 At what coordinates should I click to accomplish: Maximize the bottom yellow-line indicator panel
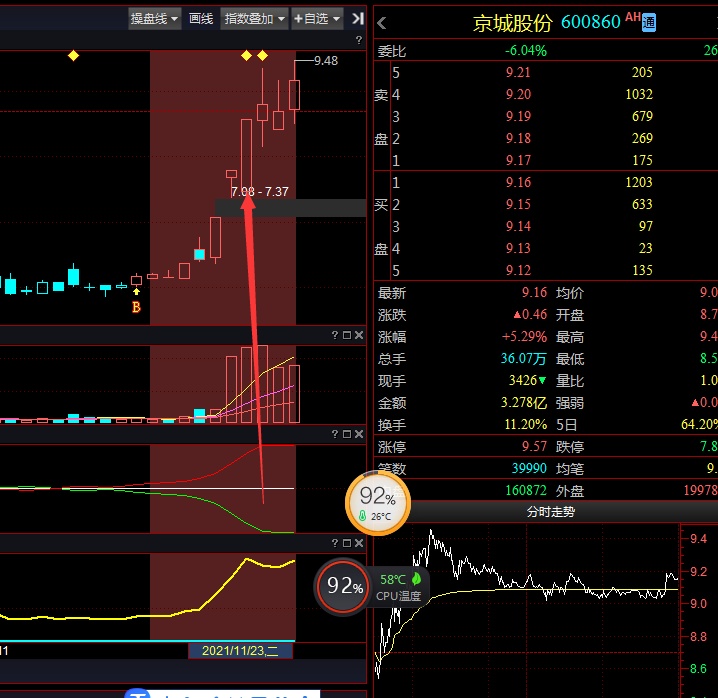[346, 543]
